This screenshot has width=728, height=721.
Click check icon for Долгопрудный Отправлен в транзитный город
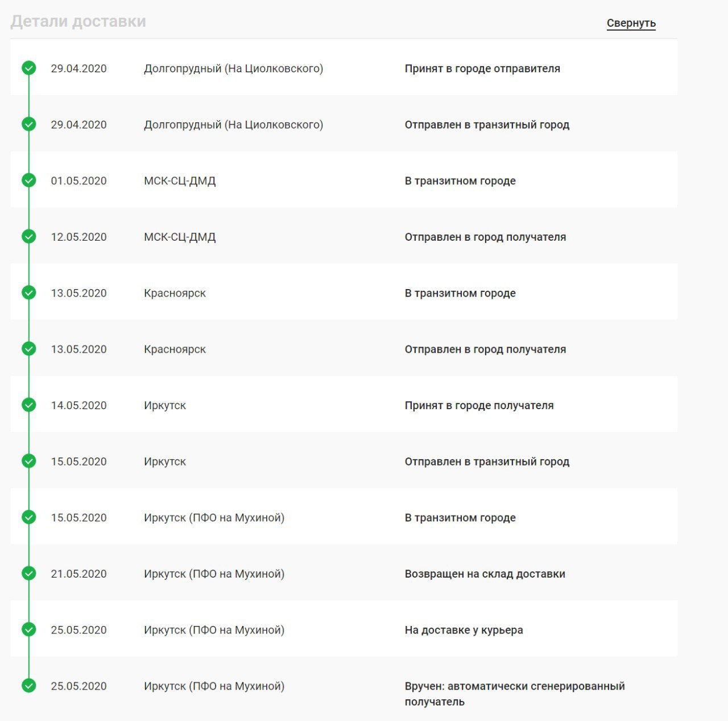coord(29,124)
